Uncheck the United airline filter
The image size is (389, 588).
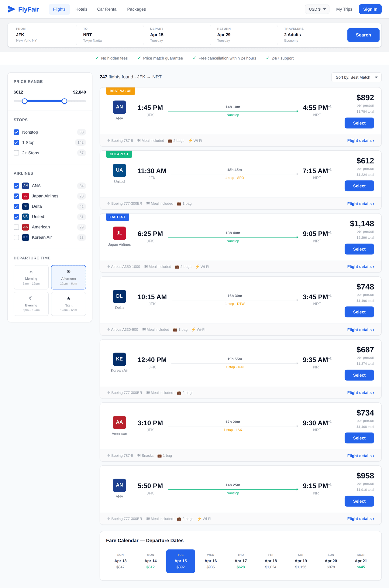pos(16,217)
